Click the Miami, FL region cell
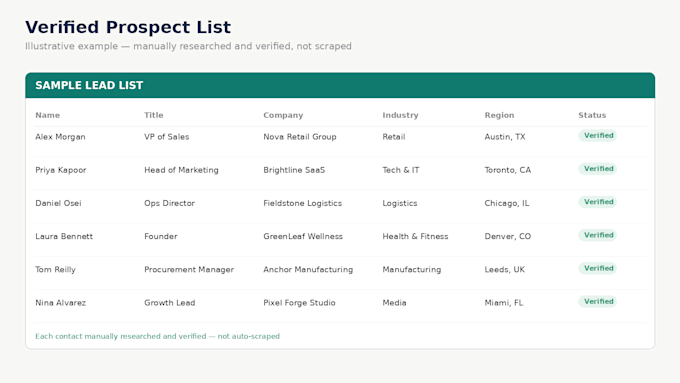This screenshot has height=383, width=680. (503, 303)
